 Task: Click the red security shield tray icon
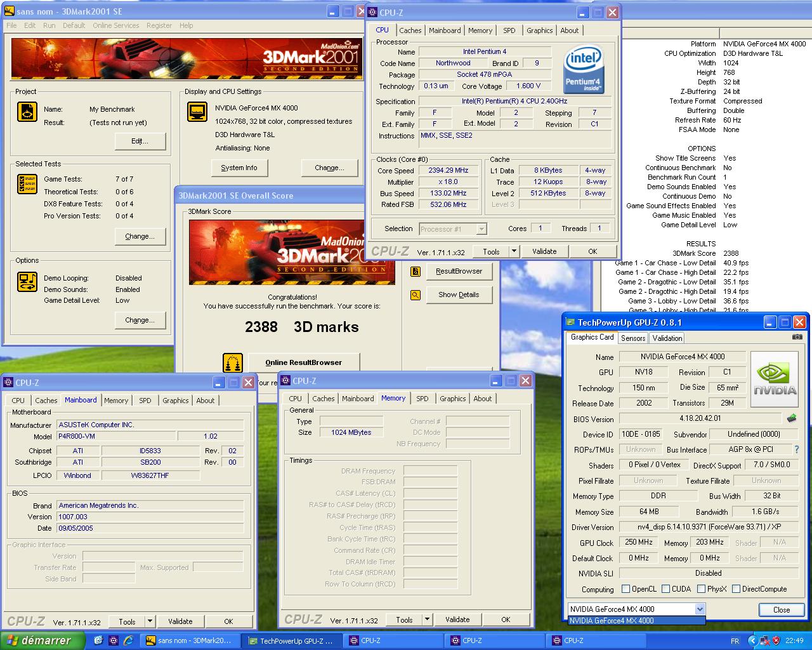pos(776,640)
